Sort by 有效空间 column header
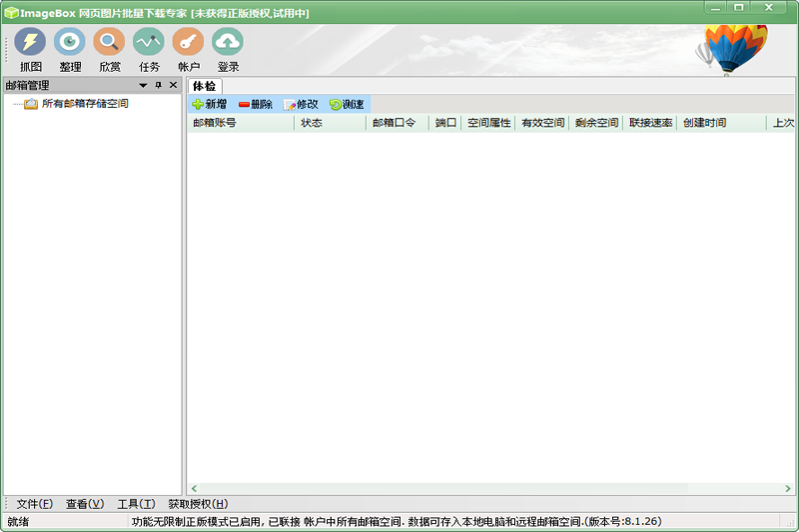The image size is (799, 532). (x=542, y=123)
